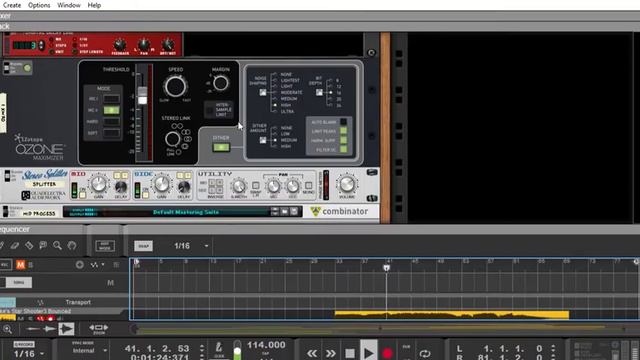Screen dimensions: 640x360
Task: Toggle the metronome click icon
Action: 219,348
